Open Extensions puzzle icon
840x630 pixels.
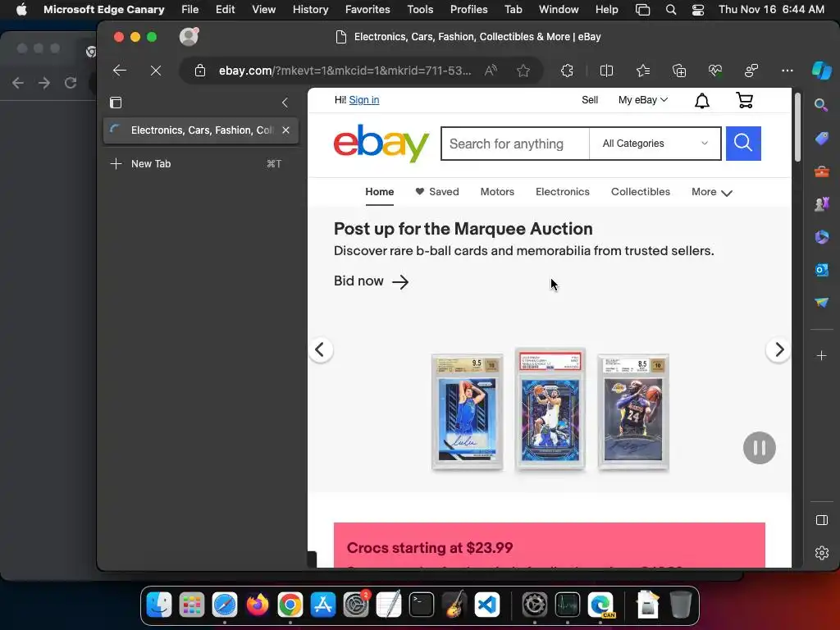click(x=567, y=71)
